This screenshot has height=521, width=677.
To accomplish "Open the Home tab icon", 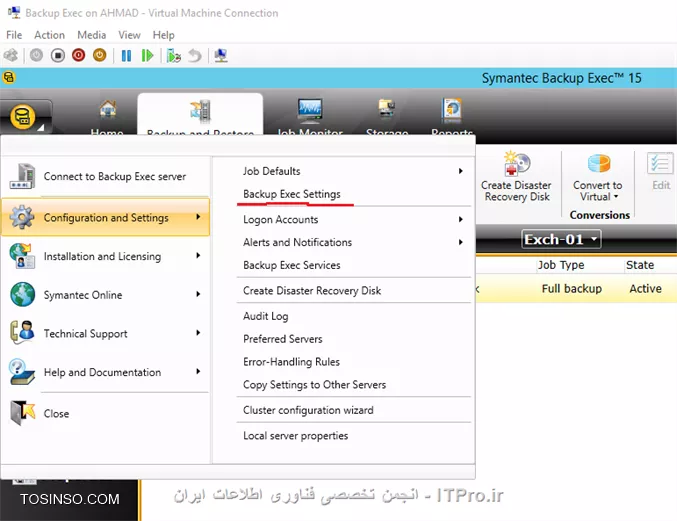I will click(108, 109).
